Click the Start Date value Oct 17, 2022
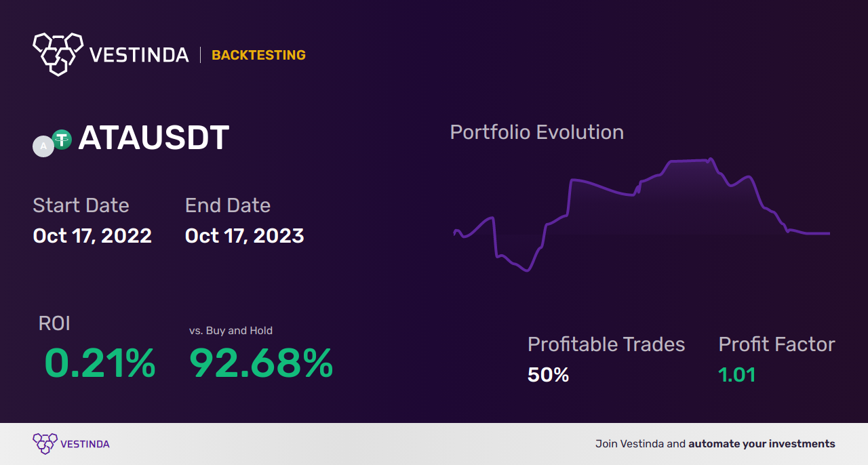The image size is (868, 465). pos(92,236)
